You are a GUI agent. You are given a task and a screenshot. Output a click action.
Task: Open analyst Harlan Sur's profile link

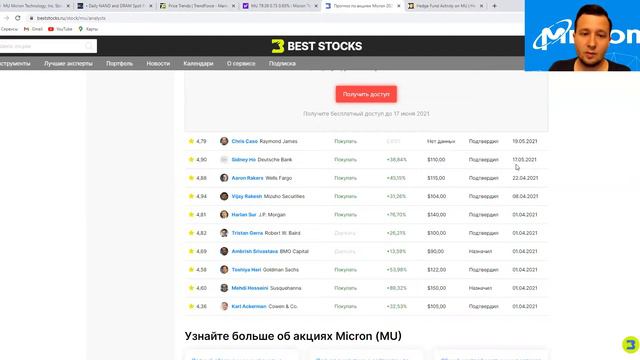pos(244,215)
